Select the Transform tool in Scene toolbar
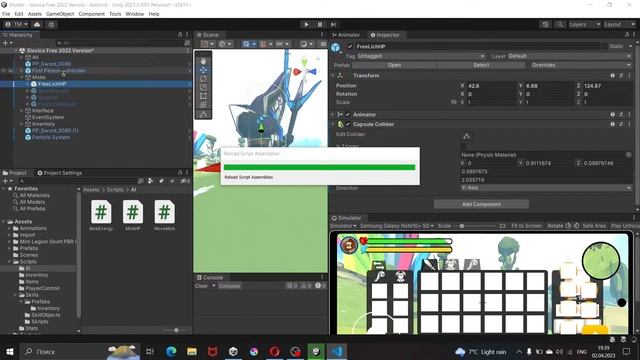 click(203, 105)
